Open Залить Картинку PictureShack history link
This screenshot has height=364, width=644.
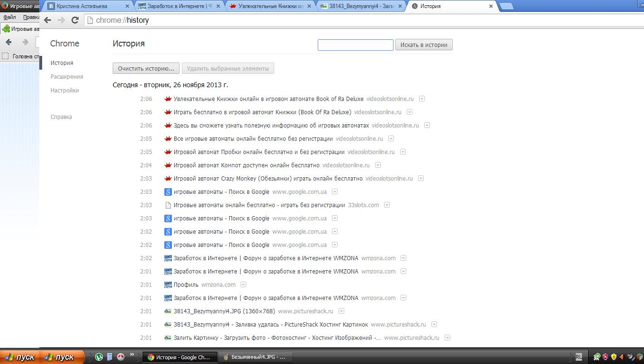pyautogui.click(x=277, y=338)
